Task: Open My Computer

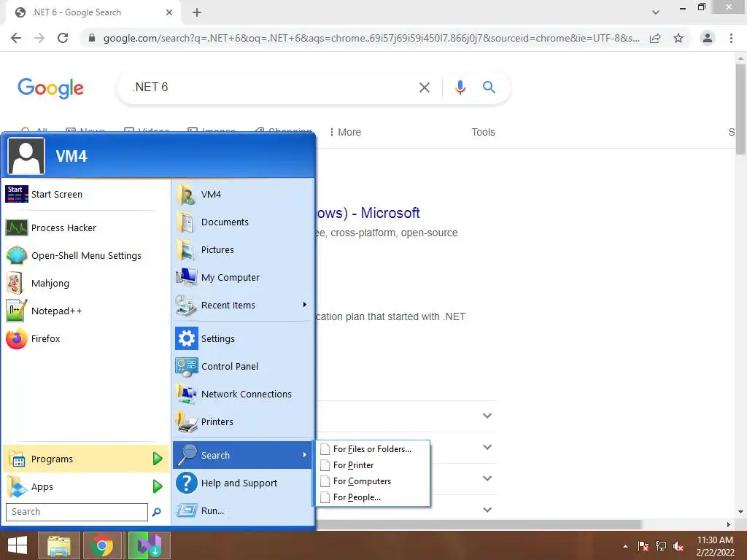Action: click(242, 277)
